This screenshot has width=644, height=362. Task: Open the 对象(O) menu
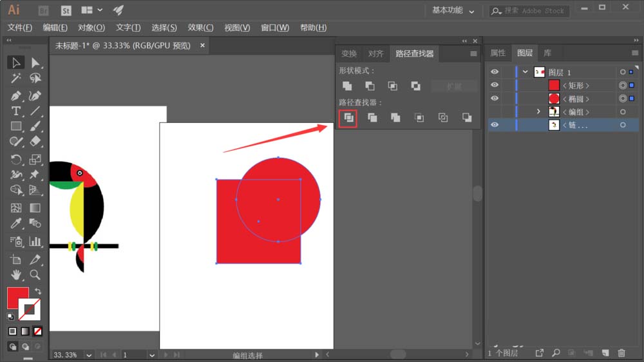[x=91, y=28]
